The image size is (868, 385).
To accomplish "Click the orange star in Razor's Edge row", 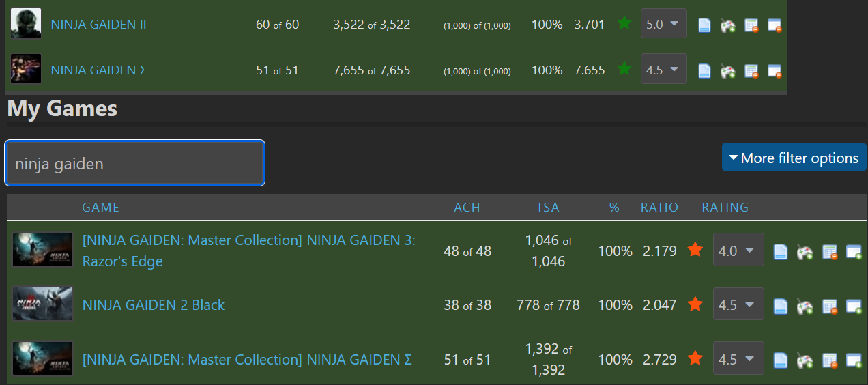I will tap(695, 249).
